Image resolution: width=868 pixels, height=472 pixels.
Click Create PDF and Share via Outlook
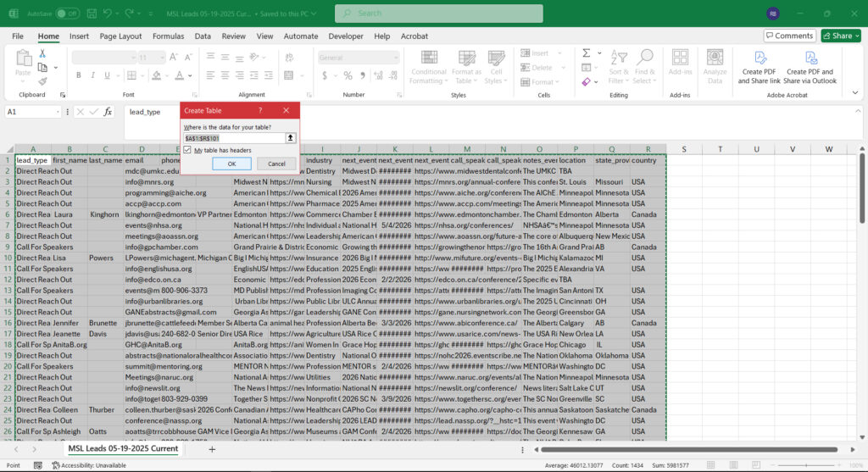pyautogui.click(x=810, y=68)
